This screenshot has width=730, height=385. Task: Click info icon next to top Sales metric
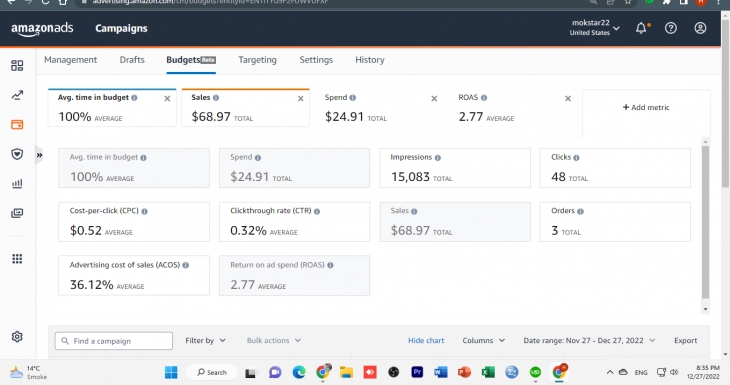click(216, 98)
